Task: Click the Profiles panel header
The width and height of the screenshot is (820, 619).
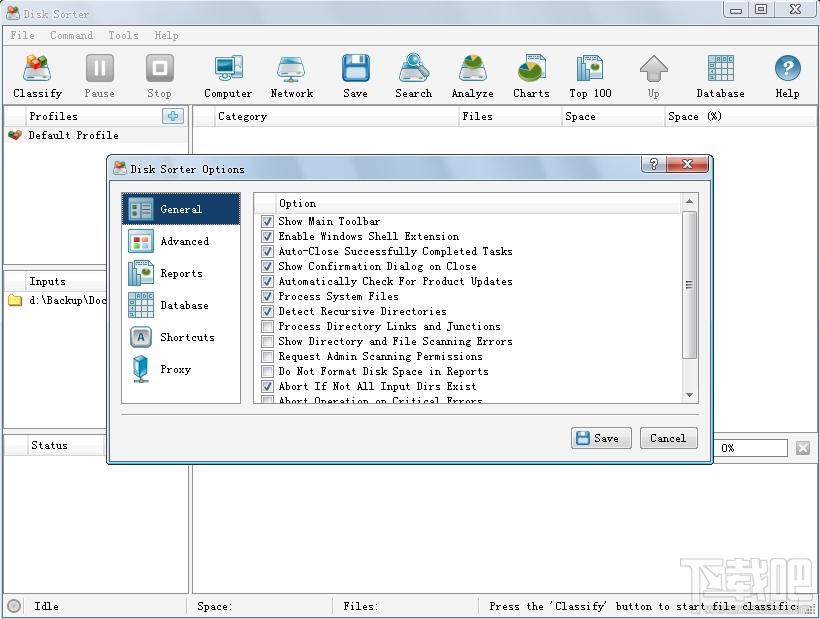Action: (94, 116)
